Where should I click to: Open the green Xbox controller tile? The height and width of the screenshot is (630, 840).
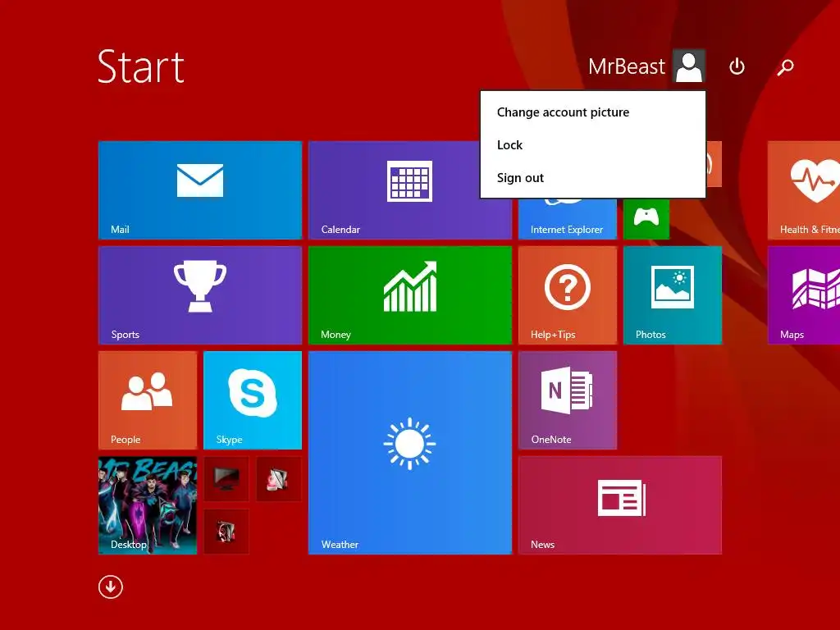(x=646, y=218)
